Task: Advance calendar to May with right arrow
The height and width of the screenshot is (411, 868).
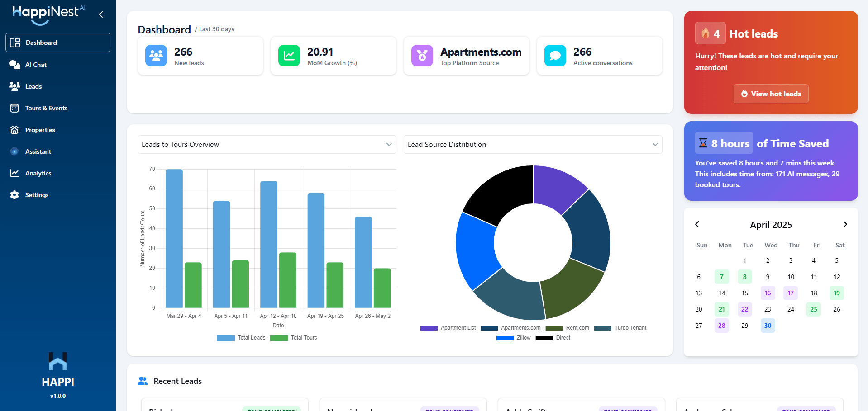Action: [x=844, y=224]
